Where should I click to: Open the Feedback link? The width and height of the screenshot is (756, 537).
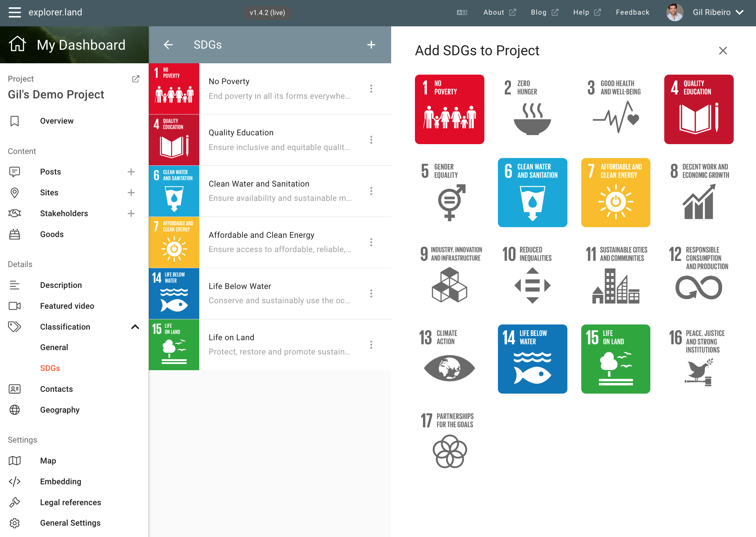coord(632,12)
